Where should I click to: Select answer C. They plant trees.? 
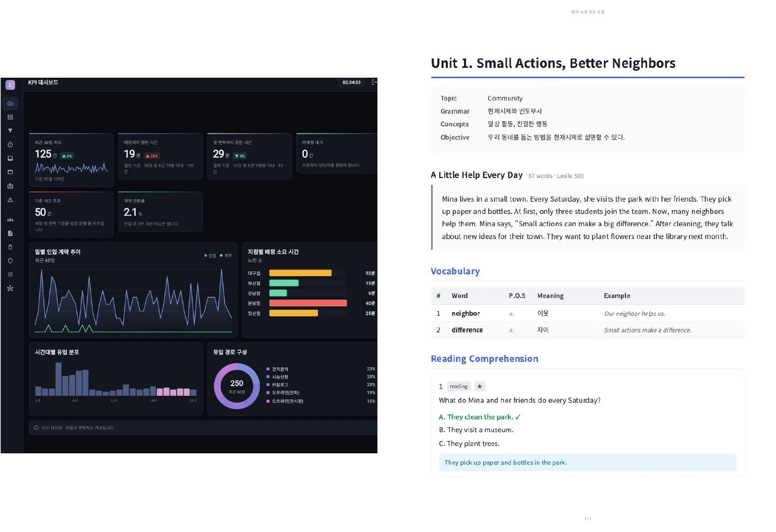469,443
